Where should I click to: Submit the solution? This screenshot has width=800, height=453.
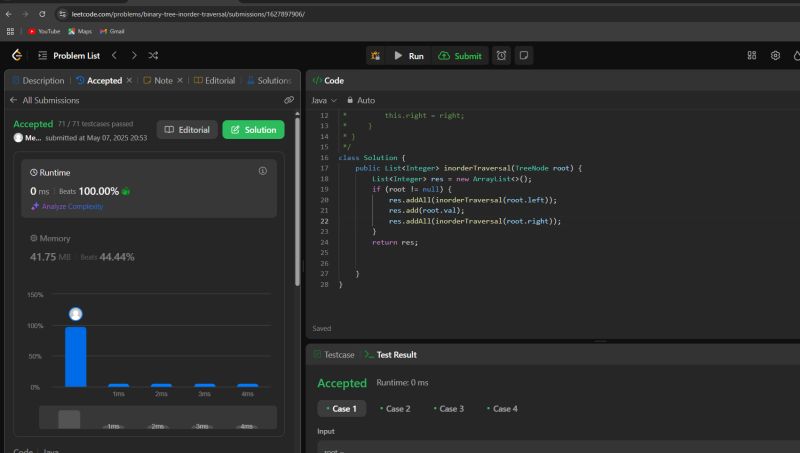coord(460,56)
